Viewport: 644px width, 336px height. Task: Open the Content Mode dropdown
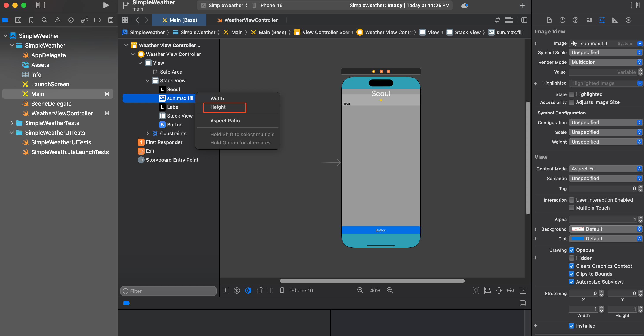pos(605,169)
